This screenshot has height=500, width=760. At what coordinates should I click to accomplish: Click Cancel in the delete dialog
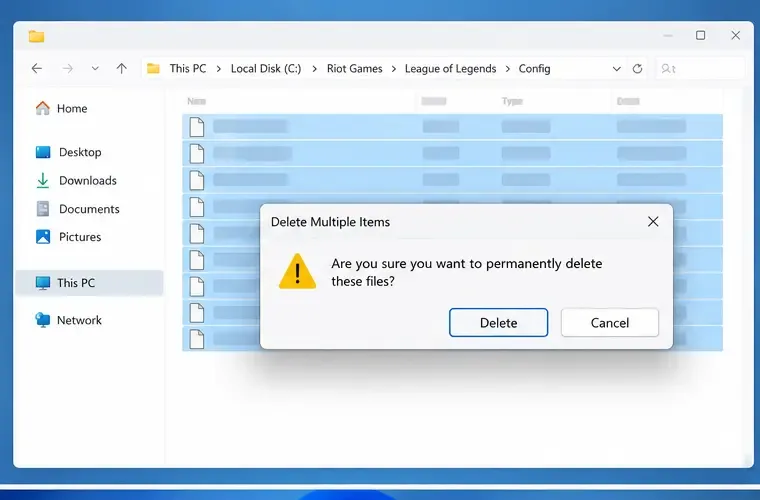[x=610, y=323]
